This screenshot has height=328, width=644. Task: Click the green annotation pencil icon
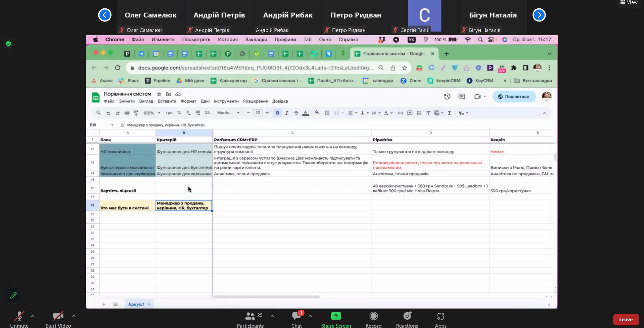[13, 295]
